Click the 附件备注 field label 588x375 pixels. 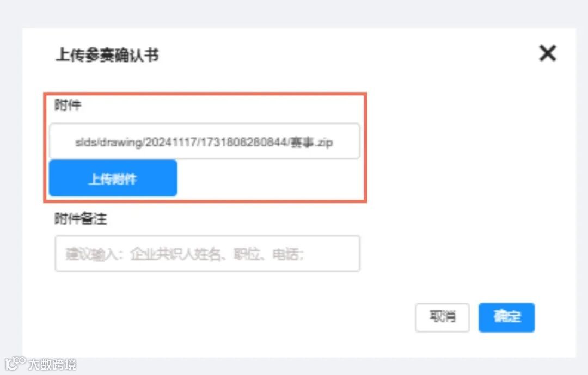[81, 218]
